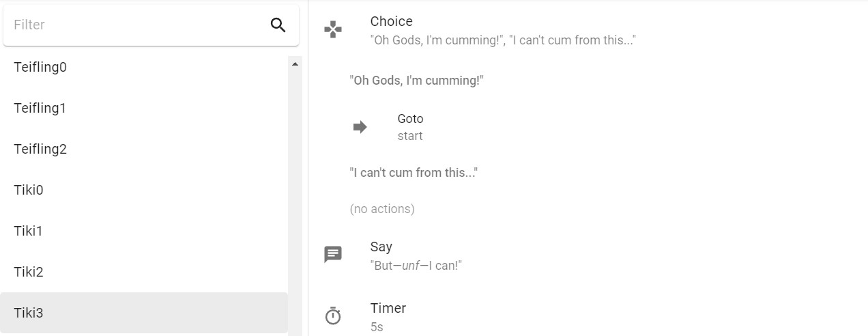The width and height of the screenshot is (868, 336).
Task: Focus the Filter input field
Action: click(136, 25)
